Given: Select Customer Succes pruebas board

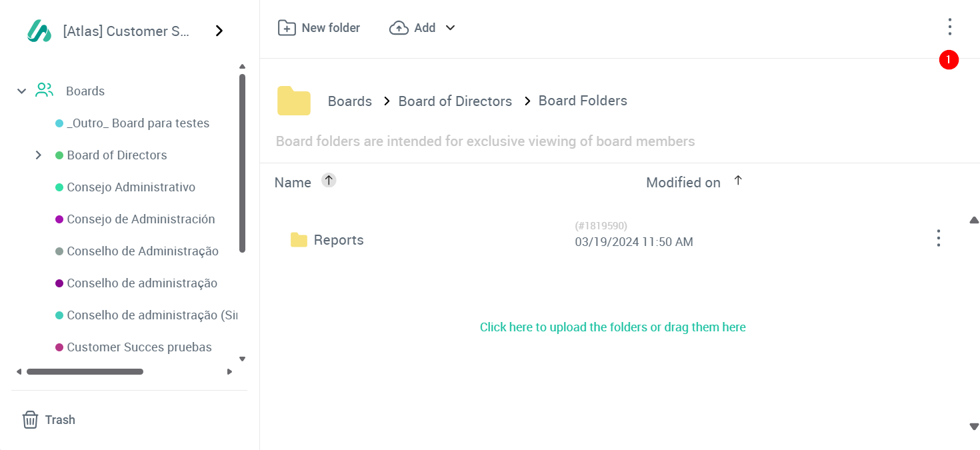Looking at the screenshot, I should click(139, 347).
